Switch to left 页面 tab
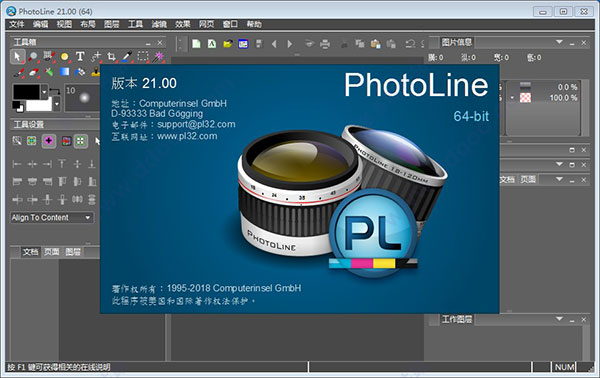Screen dimensions: 600x378 52,252
